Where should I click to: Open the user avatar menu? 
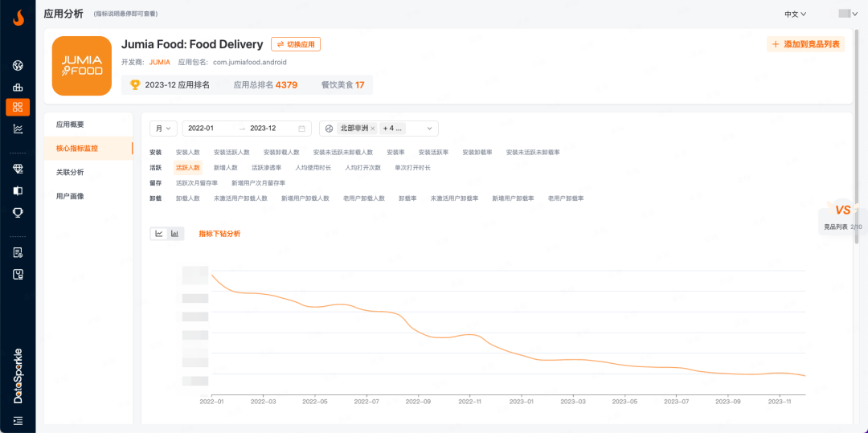(x=848, y=14)
